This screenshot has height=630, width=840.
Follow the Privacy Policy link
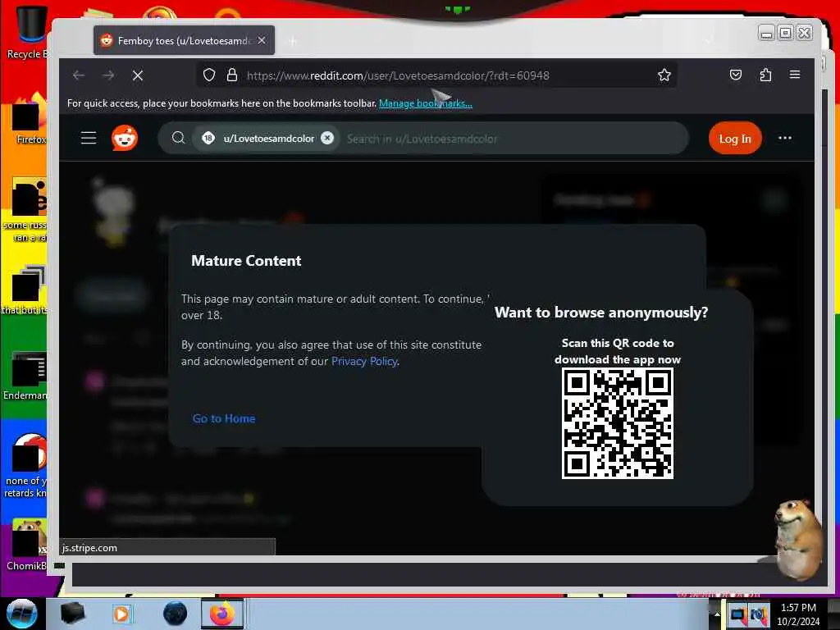tap(364, 361)
